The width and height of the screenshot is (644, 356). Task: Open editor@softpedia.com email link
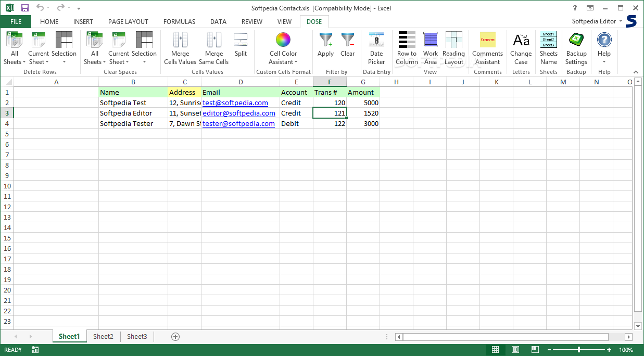(239, 113)
